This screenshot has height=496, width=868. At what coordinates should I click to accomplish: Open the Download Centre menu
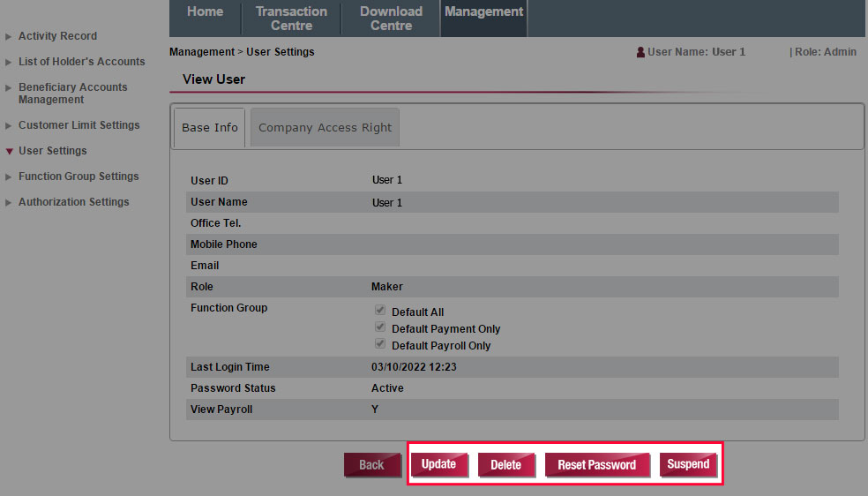391,19
